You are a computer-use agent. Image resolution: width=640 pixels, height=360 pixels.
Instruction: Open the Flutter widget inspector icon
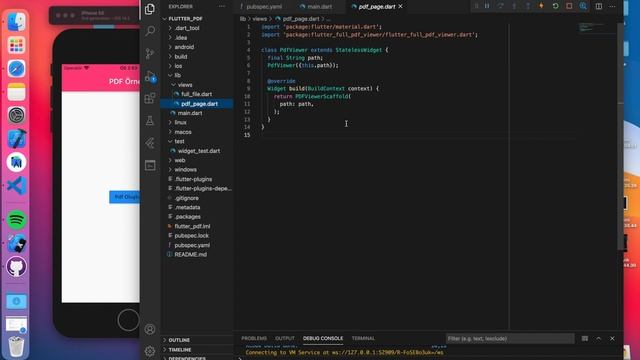point(583,6)
